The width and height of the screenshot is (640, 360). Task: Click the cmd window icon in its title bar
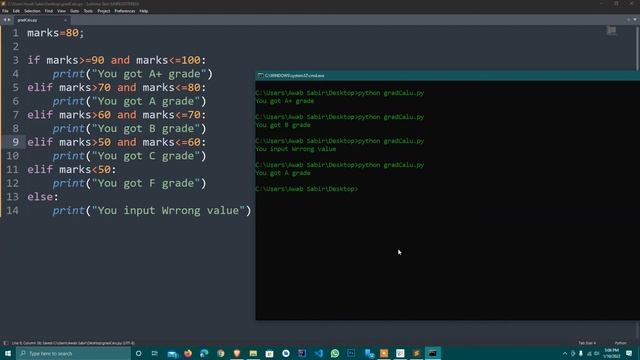pyautogui.click(x=260, y=76)
